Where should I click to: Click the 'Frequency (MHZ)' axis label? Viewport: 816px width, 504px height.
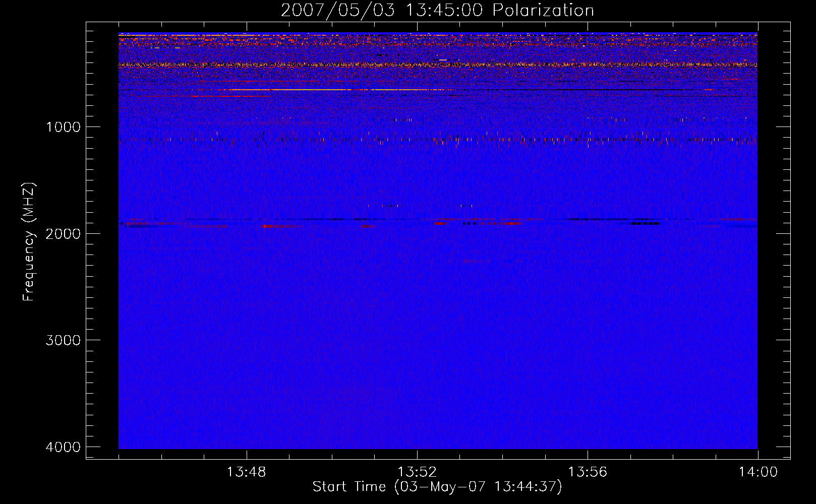(x=29, y=242)
